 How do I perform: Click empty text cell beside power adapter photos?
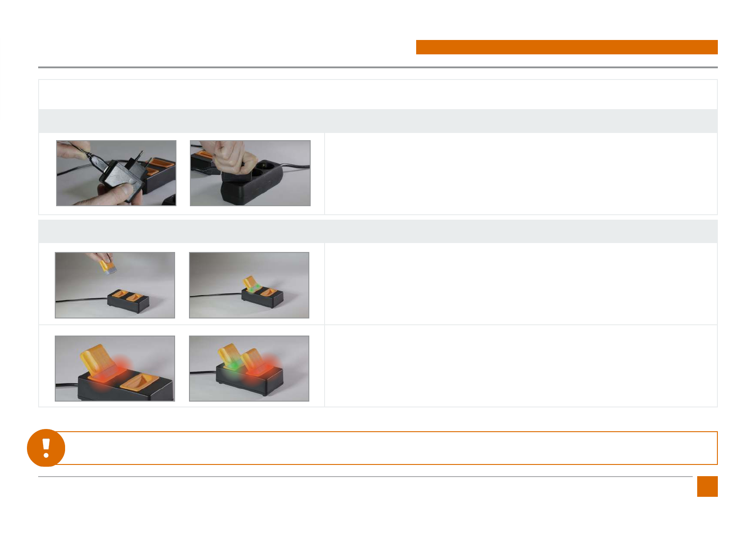521,173
